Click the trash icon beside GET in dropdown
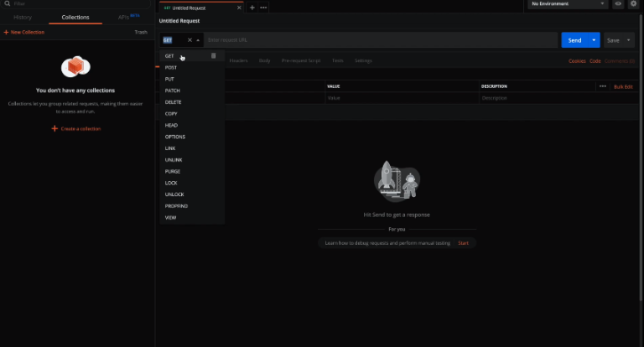 [213, 55]
